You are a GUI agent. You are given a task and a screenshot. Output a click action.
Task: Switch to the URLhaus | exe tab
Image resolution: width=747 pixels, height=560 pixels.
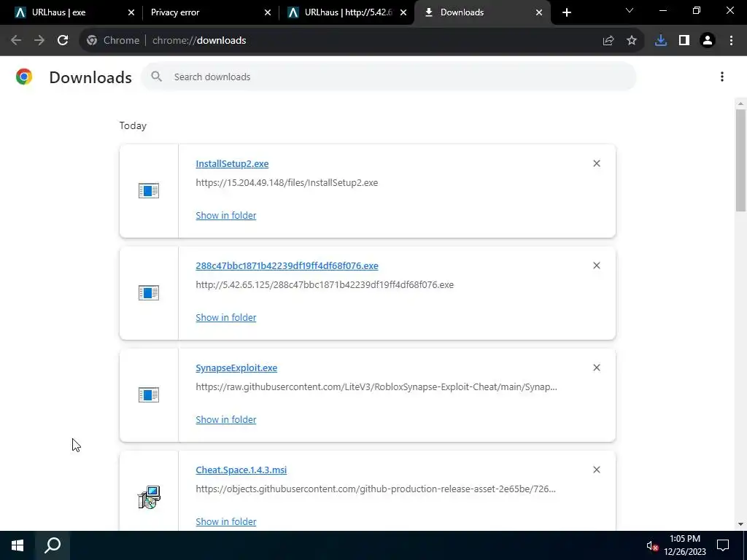[x=74, y=12]
